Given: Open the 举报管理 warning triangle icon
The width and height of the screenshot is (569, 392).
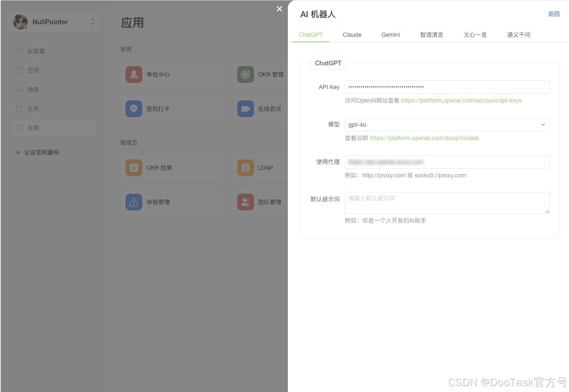Looking at the screenshot, I should [134, 202].
